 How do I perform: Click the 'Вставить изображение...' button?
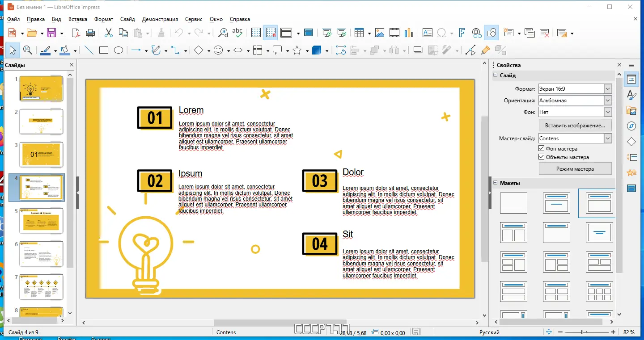(575, 126)
